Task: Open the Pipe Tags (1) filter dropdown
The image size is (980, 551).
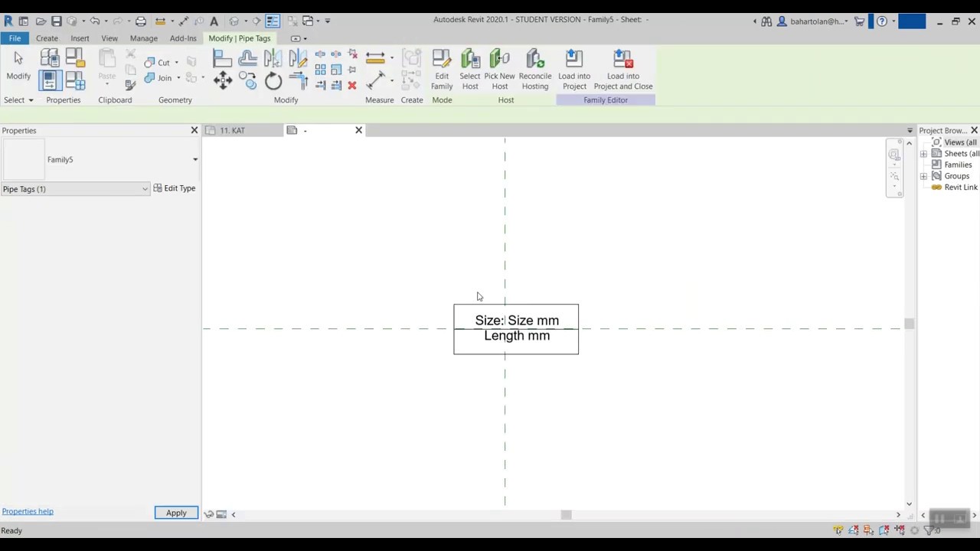Action: pyautogui.click(x=76, y=189)
